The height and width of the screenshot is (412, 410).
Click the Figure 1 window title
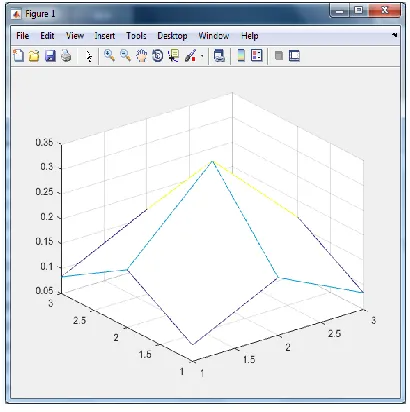(x=40, y=14)
